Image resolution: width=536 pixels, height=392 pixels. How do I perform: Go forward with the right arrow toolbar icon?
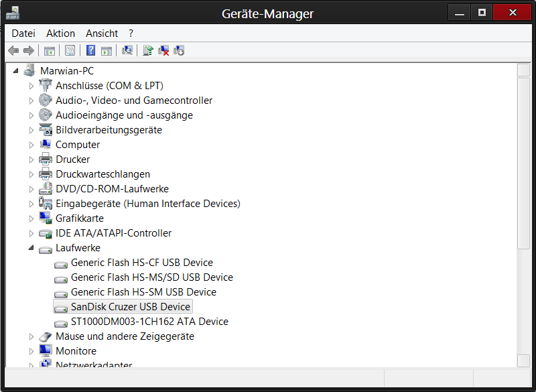(29, 51)
